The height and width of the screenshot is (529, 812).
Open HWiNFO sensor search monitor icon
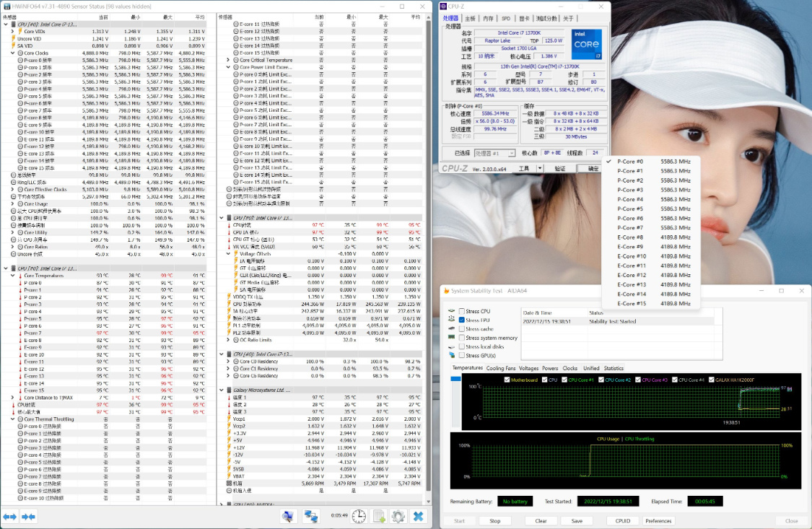[x=288, y=516]
